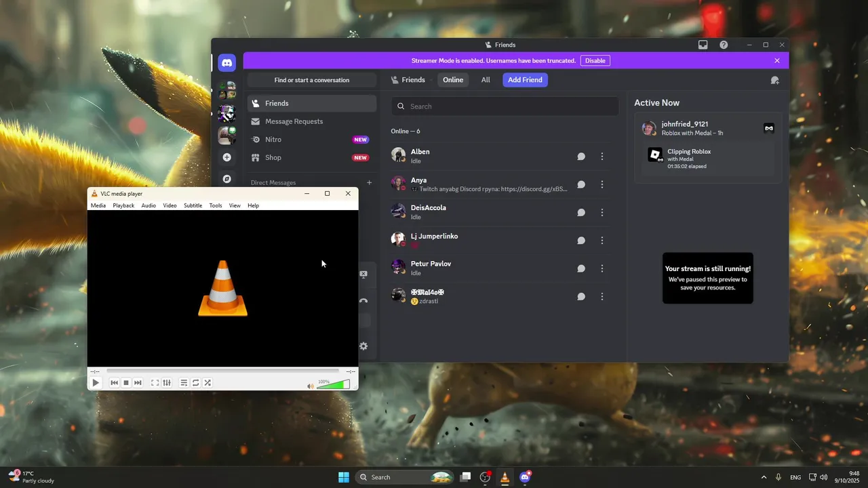Message DeisAccola via chat bubble icon

pyautogui.click(x=581, y=212)
